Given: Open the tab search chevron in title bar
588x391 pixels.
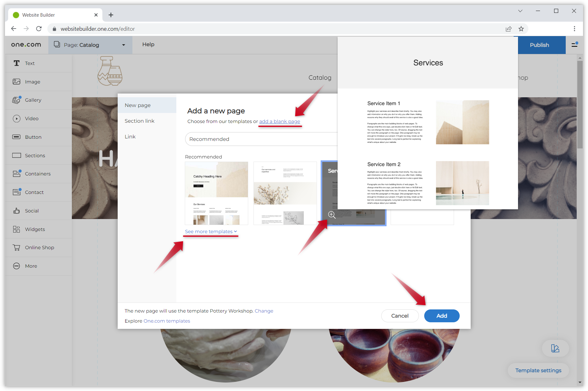Looking at the screenshot, I should tap(520, 11).
